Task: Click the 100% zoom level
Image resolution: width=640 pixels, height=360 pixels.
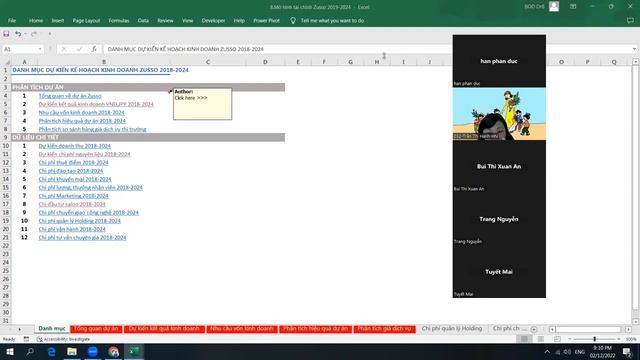Action: click(x=631, y=339)
